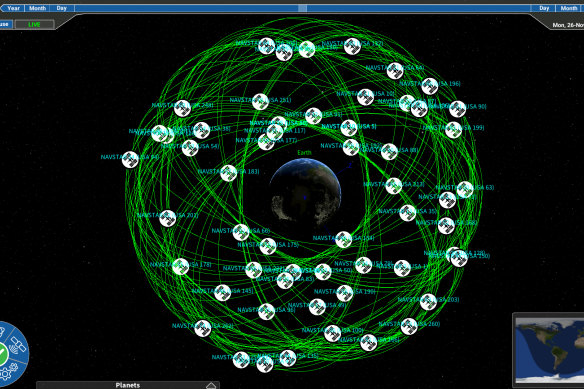The image size is (584, 389).
Task: Step forward by Day on right
Action: (544, 8)
